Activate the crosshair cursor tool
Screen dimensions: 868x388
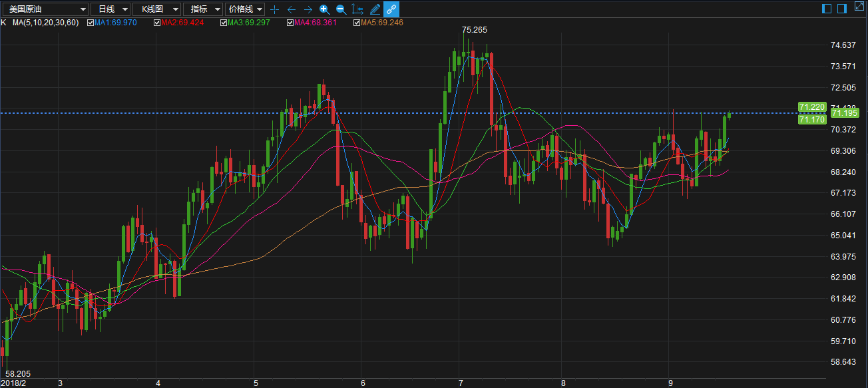[x=274, y=9]
